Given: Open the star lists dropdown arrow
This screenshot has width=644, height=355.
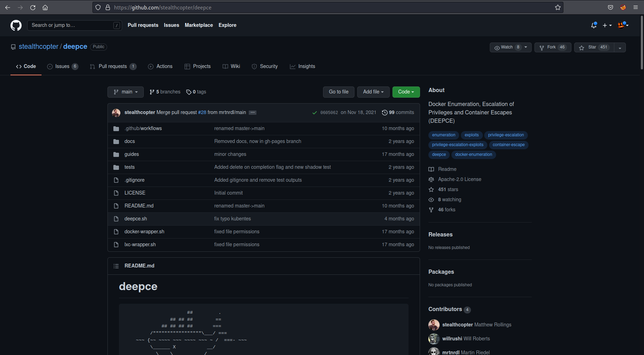Looking at the screenshot, I should tap(620, 47).
